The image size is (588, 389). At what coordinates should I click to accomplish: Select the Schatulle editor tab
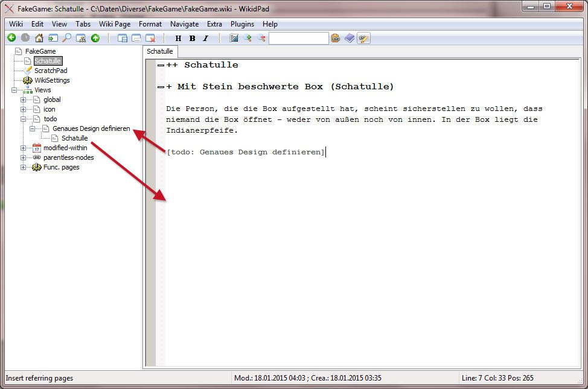pyautogui.click(x=160, y=52)
